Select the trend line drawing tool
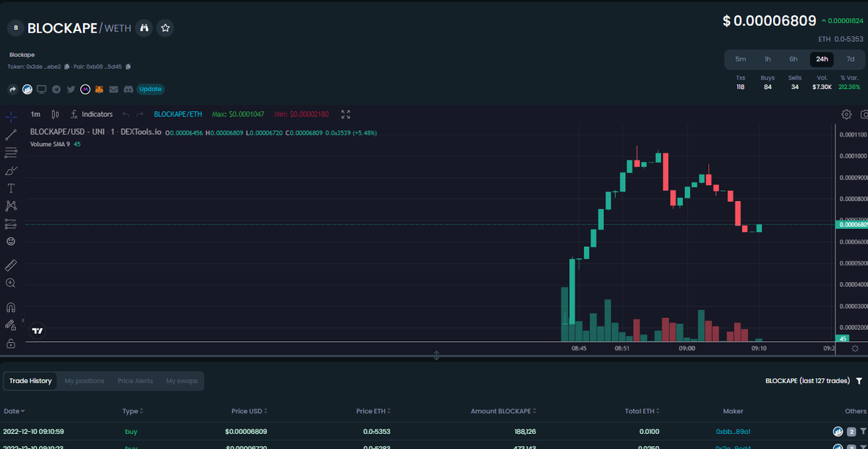The width and height of the screenshot is (868, 449). pos(11,134)
